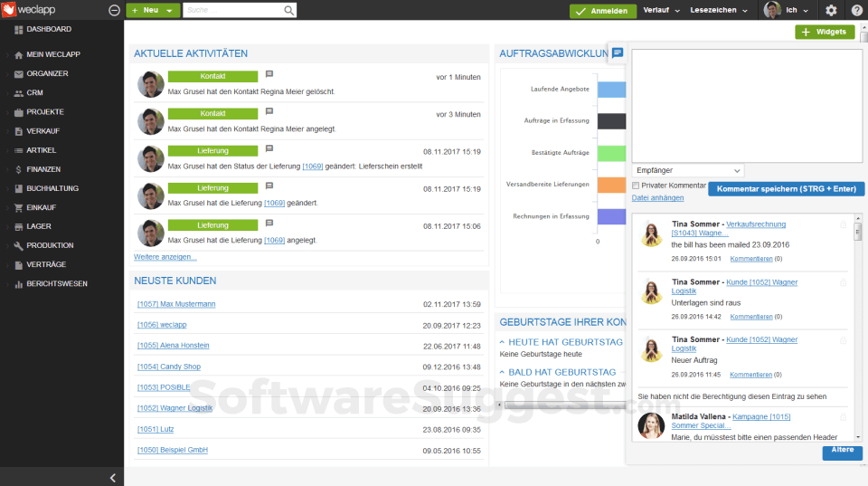Collapse the Bald hat Geburtstag section

point(502,372)
